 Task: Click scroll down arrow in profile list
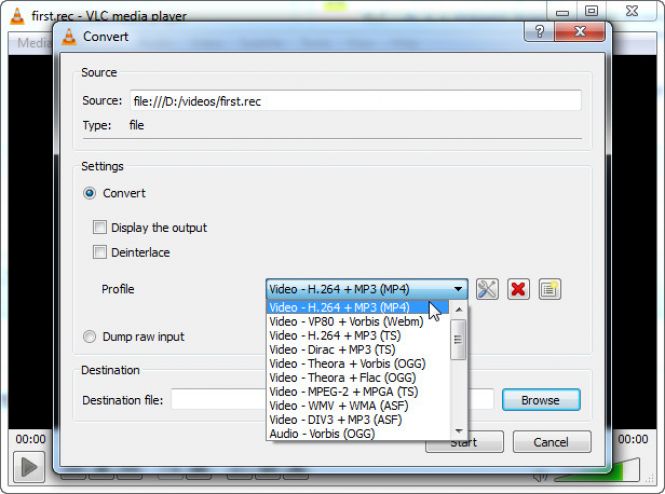[x=458, y=431]
